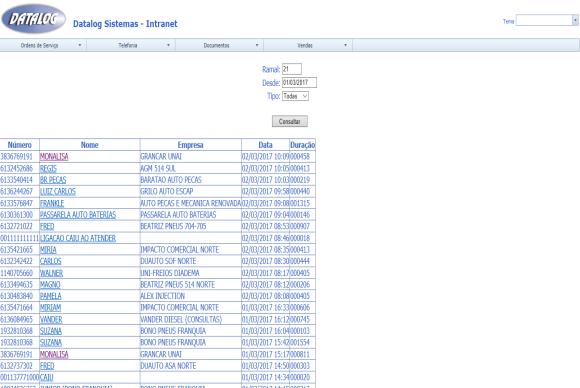Screen dimensions: 580x388
Task: Open the WALNER contact link
Action: click(x=51, y=273)
